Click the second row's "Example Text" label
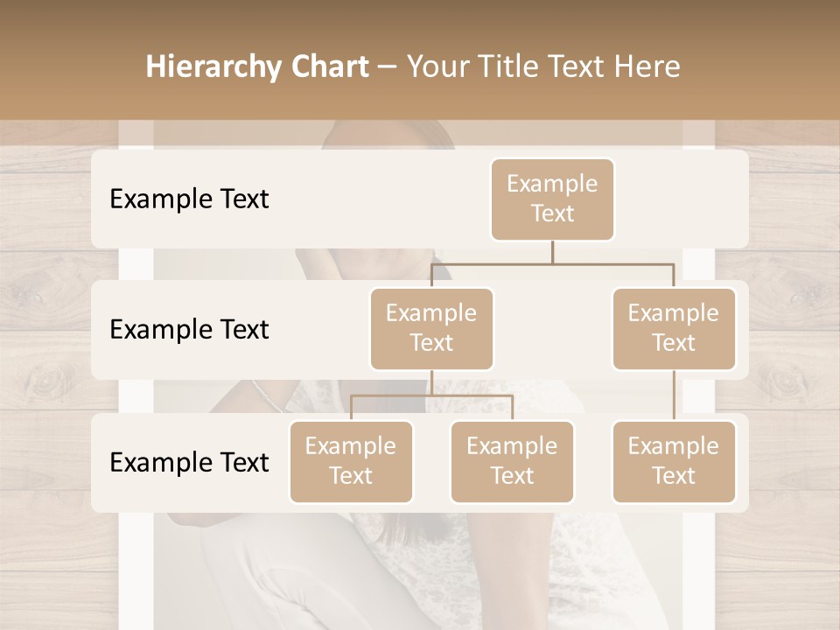 (189, 329)
